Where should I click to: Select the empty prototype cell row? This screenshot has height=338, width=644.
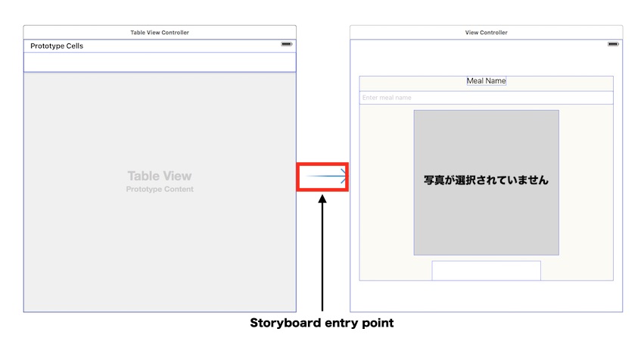[160, 62]
